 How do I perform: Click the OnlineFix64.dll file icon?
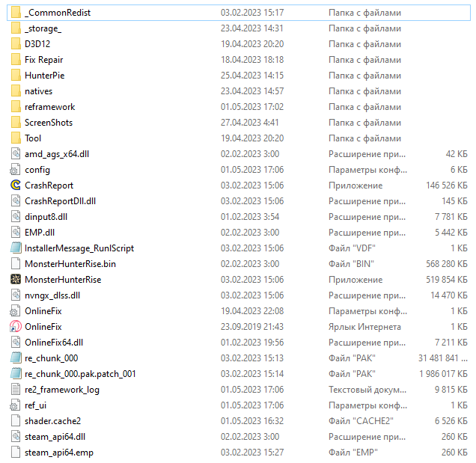(16, 343)
